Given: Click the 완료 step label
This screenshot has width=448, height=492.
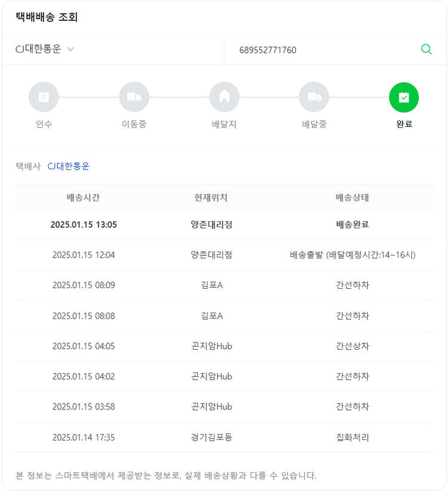Looking at the screenshot, I should [x=404, y=124].
